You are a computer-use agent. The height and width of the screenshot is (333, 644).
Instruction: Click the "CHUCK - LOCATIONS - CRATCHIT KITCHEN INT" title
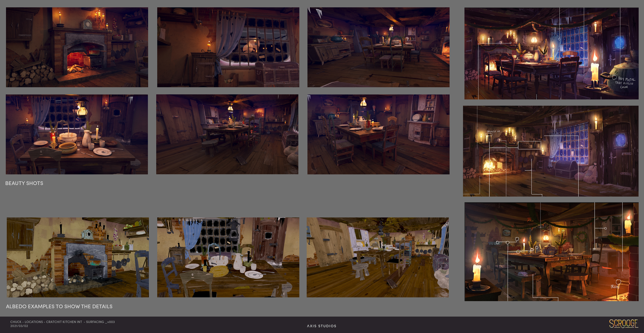coord(46,322)
